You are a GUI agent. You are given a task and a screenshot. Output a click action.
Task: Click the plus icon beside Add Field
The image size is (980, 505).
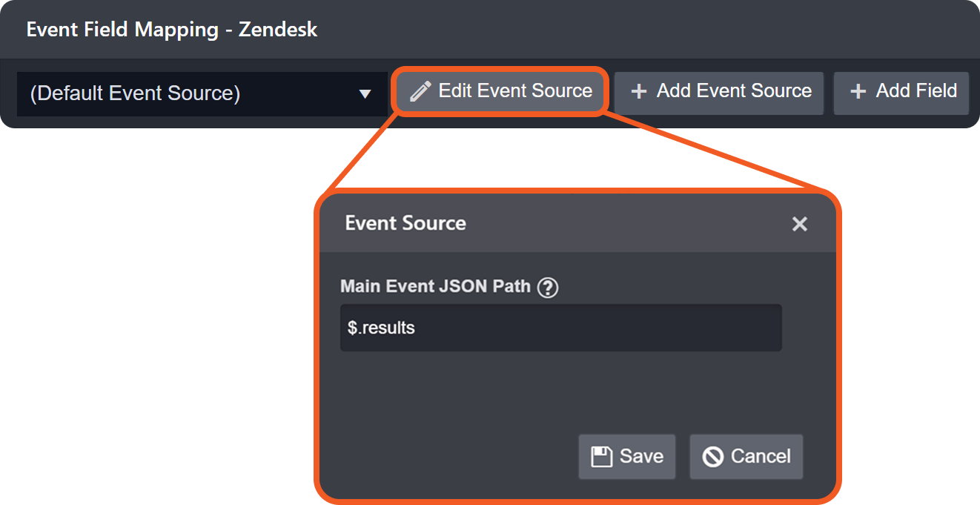[x=858, y=92]
